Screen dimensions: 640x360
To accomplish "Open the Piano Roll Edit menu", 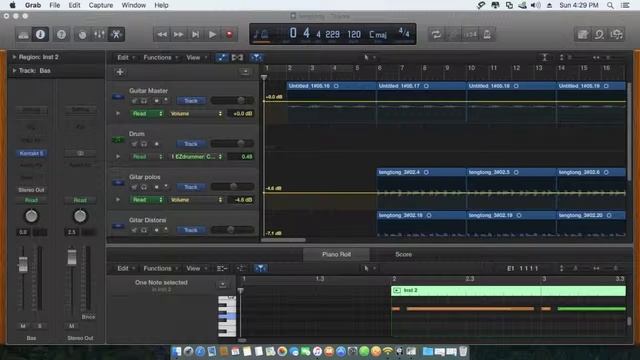I will [x=125, y=268].
